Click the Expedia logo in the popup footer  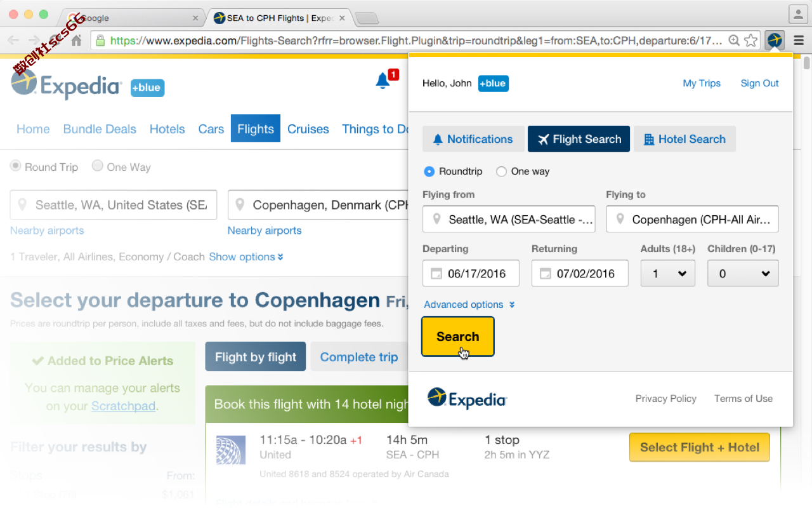pyautogui.click(x=467, y=398)
